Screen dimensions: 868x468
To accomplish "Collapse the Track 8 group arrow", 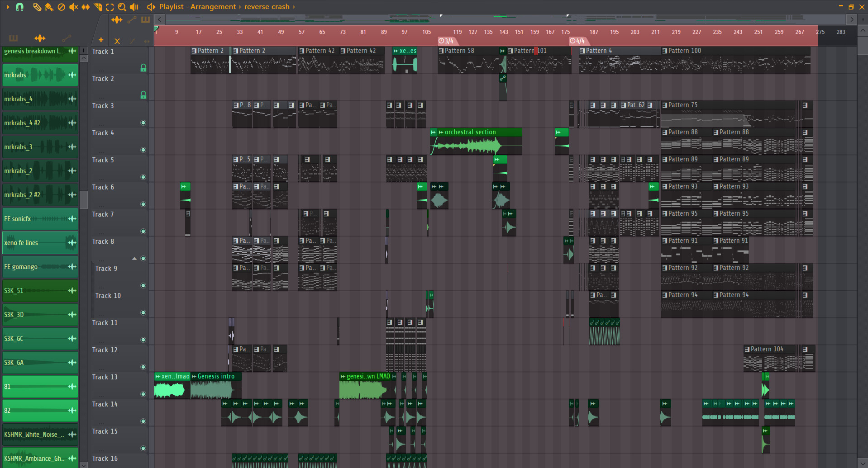I will (x=134, y=258).
